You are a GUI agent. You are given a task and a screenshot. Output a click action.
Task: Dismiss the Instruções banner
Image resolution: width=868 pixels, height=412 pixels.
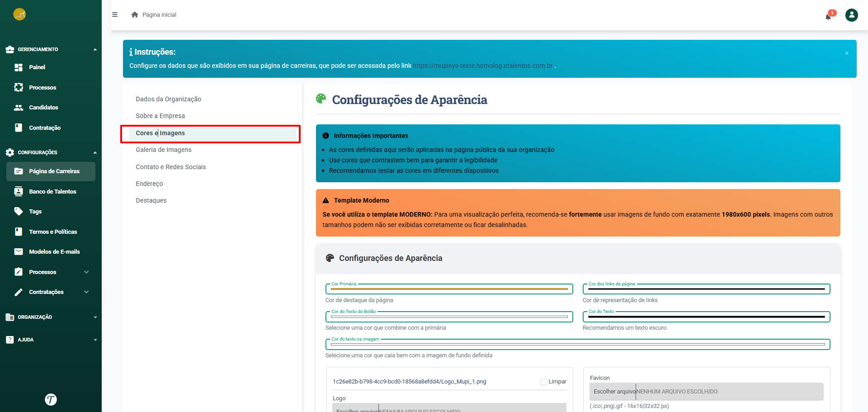click(x=847, y=53)
